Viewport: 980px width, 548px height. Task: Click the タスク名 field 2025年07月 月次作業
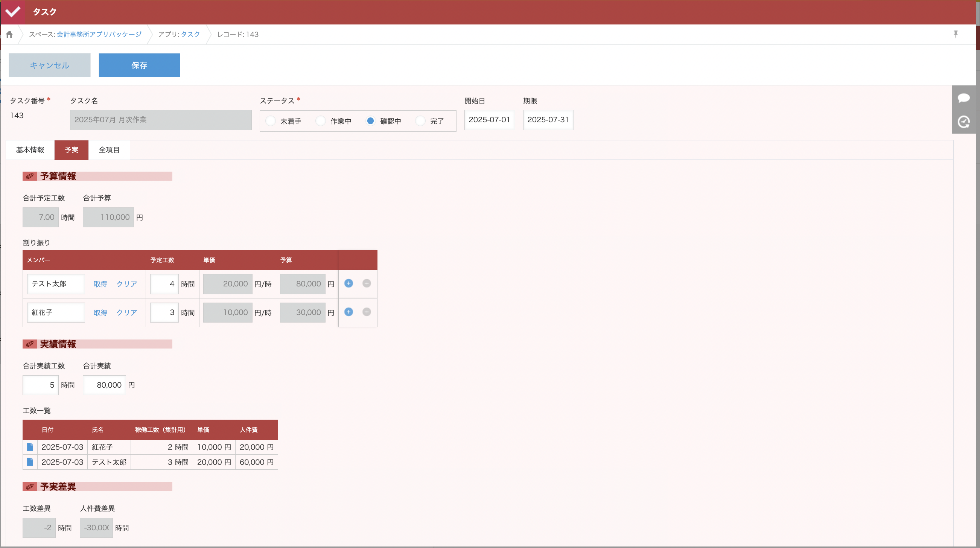click(161, 120)
